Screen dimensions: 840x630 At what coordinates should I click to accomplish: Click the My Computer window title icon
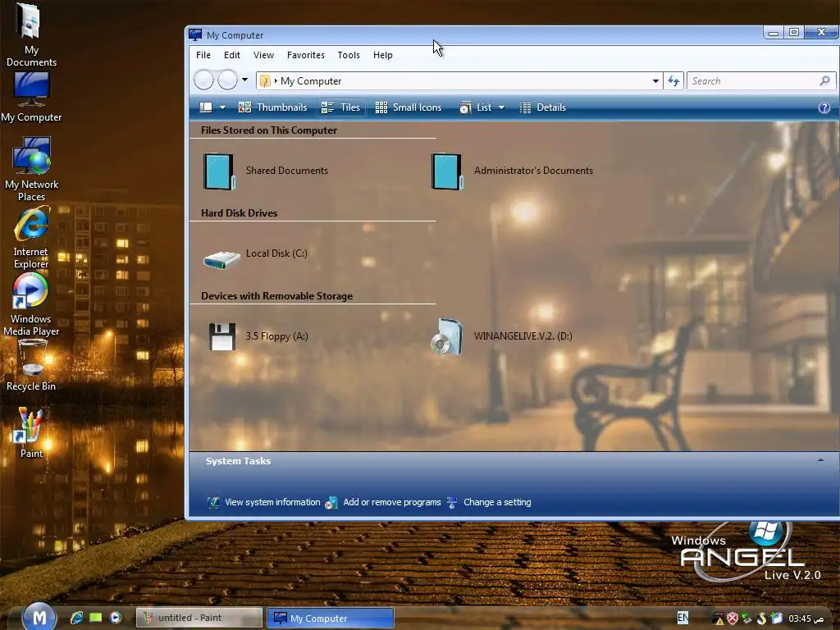click(195, 34)
